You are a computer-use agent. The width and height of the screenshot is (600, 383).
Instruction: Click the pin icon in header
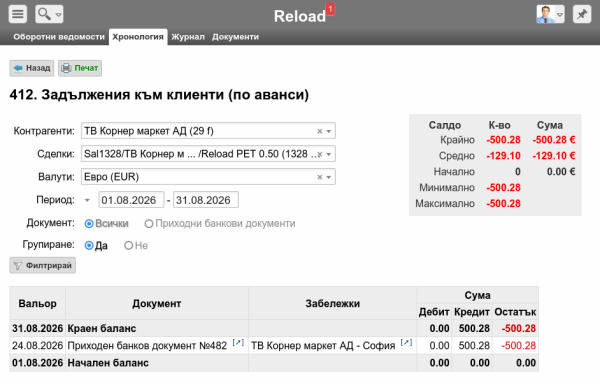(x=582, y=14)
